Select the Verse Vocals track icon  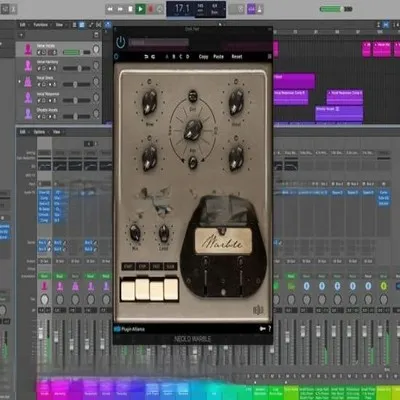(28, 49)
